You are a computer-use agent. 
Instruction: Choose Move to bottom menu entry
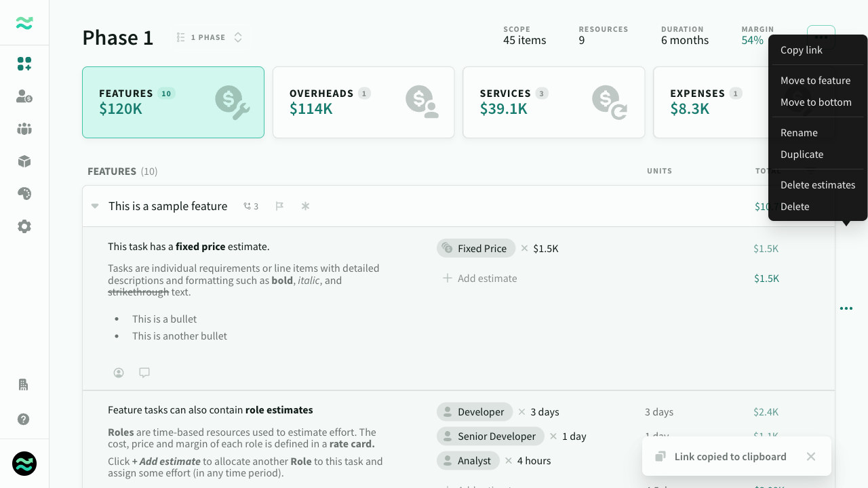816,102
